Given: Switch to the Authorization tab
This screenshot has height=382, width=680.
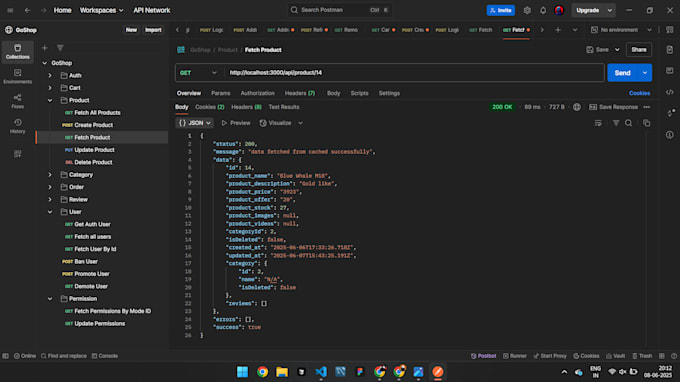Looking at the screenshot, I should tap(258, 93).
